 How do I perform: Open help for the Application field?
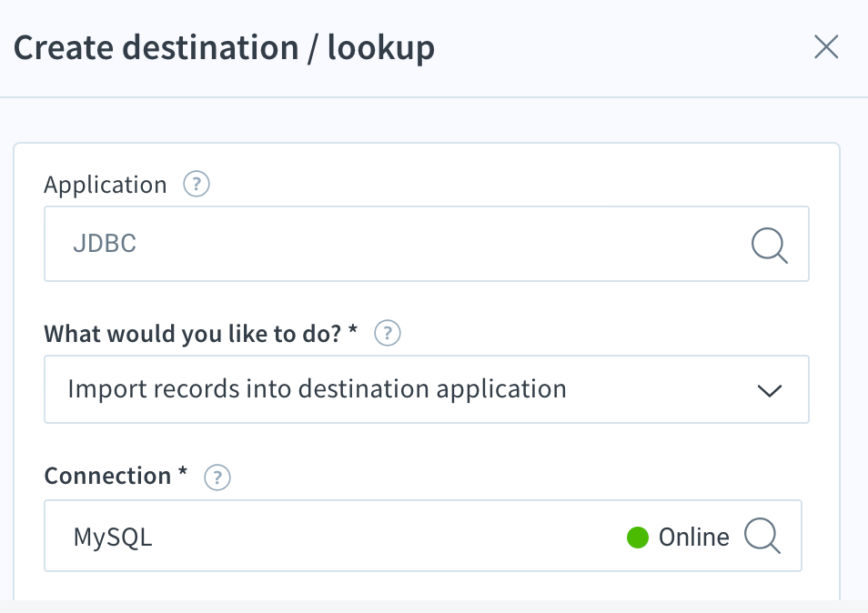pos(197,184)
